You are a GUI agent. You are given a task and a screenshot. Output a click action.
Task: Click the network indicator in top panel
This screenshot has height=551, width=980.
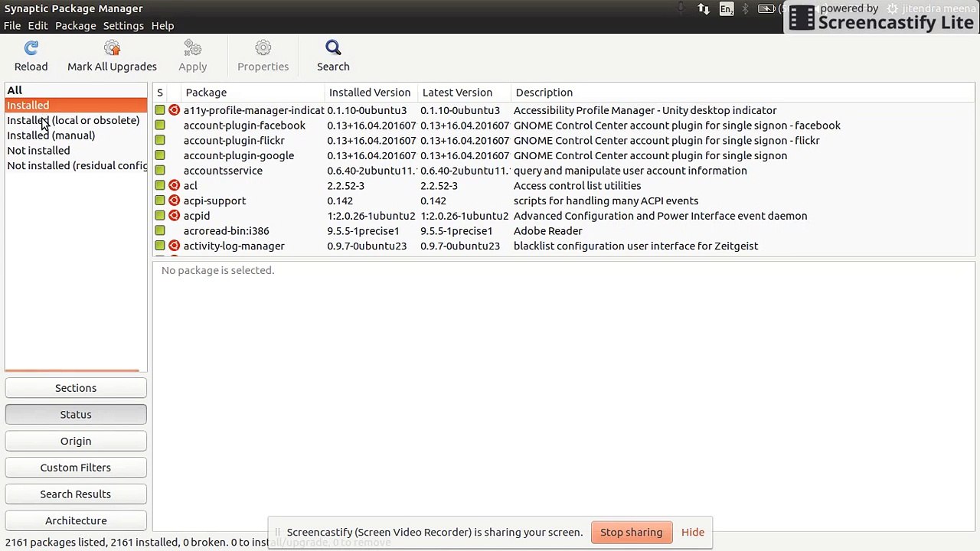[x=704, y=8]
